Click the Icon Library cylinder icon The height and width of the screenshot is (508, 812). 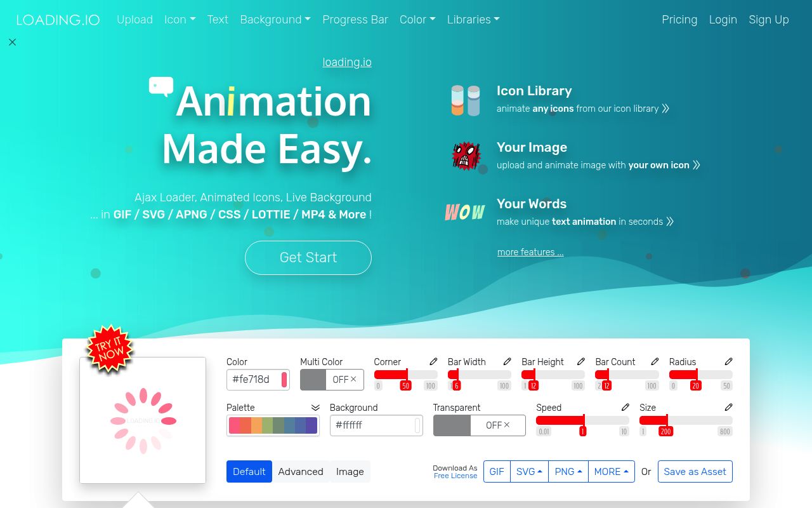pyautogui.click(x=466, y=100)
